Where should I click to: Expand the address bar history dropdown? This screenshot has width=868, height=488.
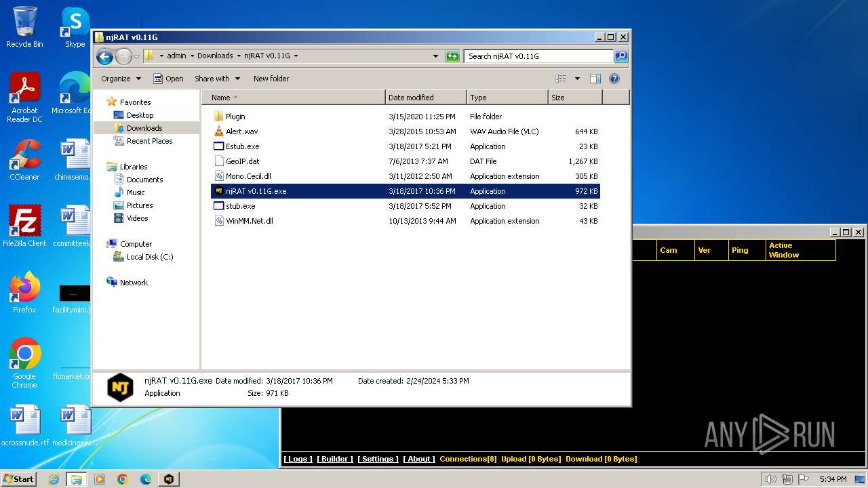tap(435, 56)
